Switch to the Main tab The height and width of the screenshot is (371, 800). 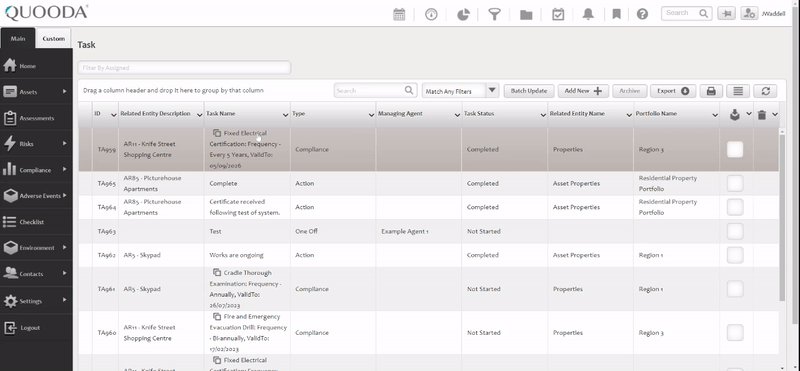pyautogui.click(x=18, y=38)
